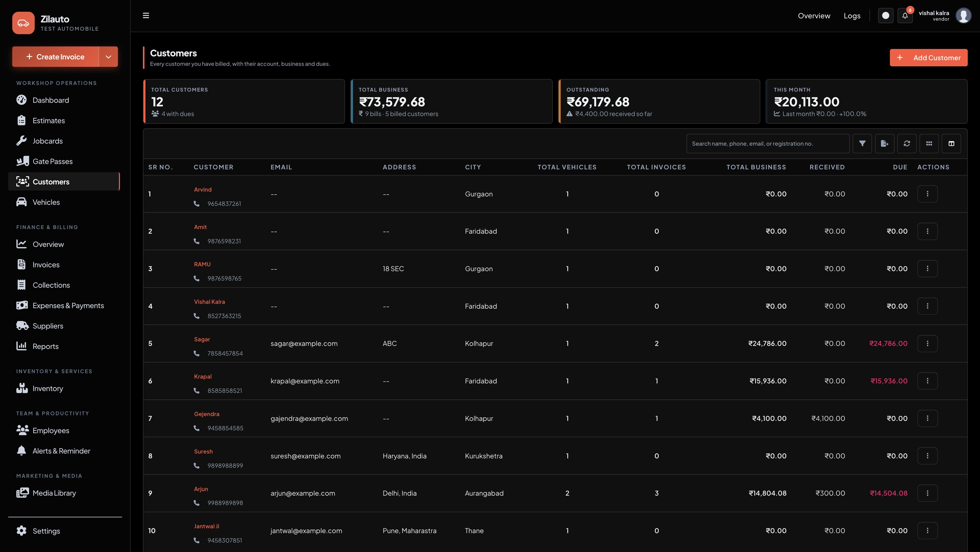Click the Outstanding summary card
This screenshot has width=980, height=552.
point(659,102)
